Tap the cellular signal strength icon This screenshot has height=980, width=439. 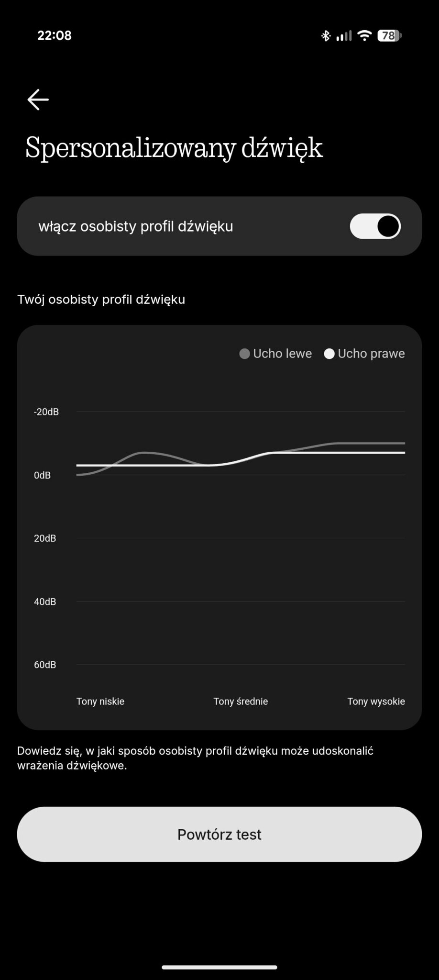point(344,35)
